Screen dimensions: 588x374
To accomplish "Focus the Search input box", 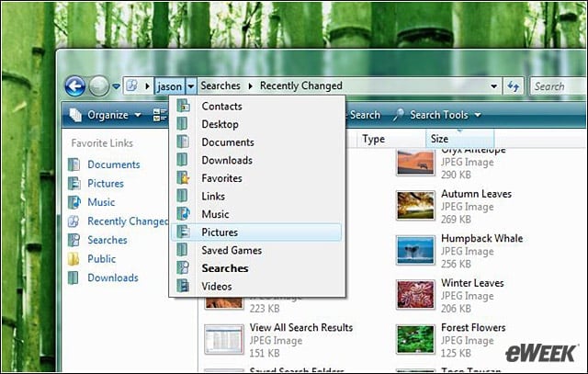I will pyautogui.click(x=559, y=86).
